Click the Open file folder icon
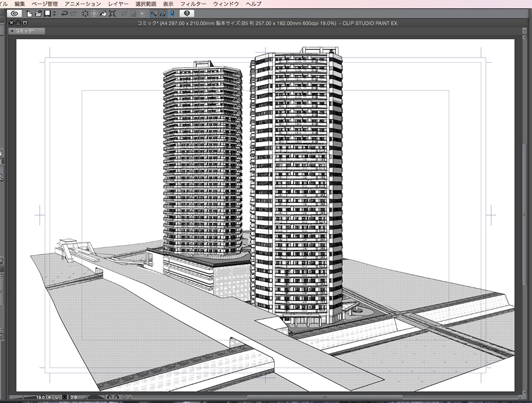Screen dimensions: 532x403 click(38, 13)
